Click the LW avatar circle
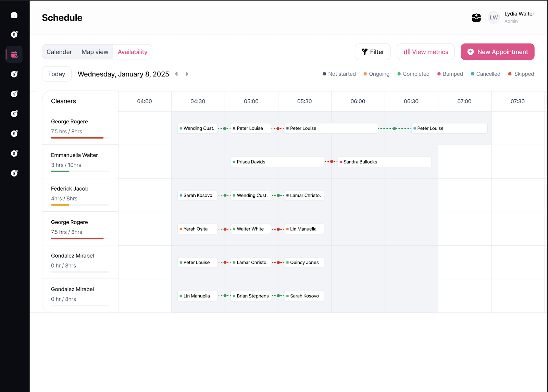548x392 pixels. [494, 17]
